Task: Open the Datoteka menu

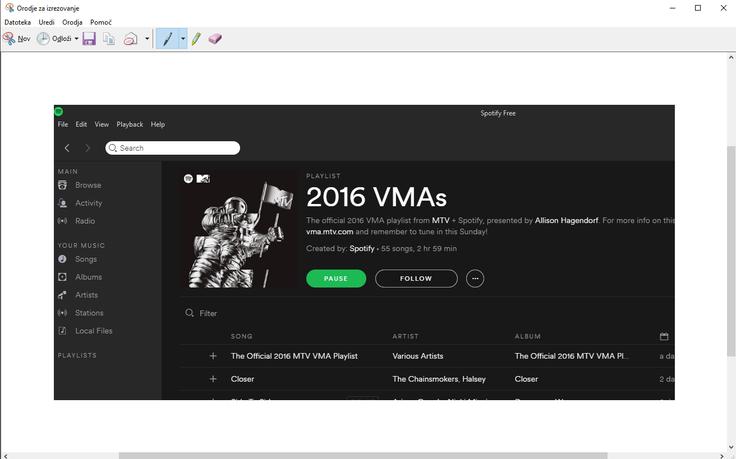Action: 17,22
